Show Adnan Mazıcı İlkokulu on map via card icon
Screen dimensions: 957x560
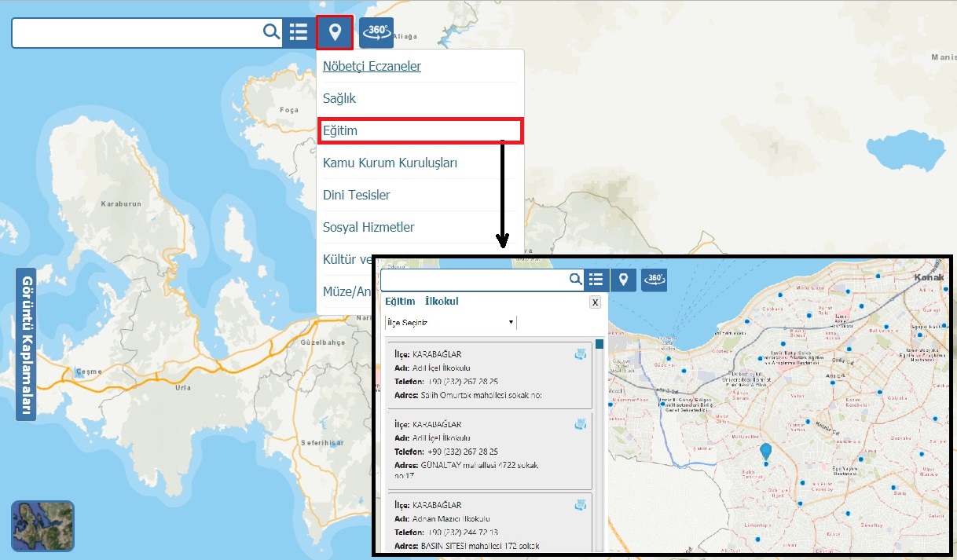580,505
